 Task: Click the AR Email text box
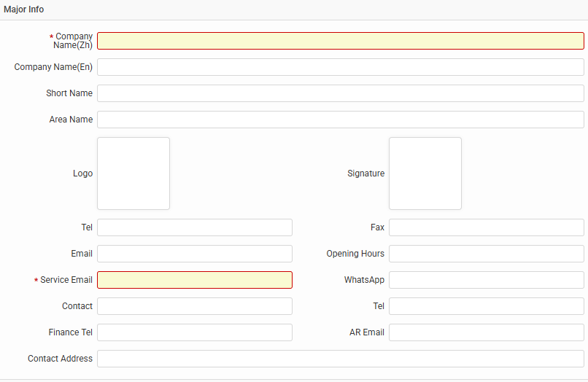[486, 332]
